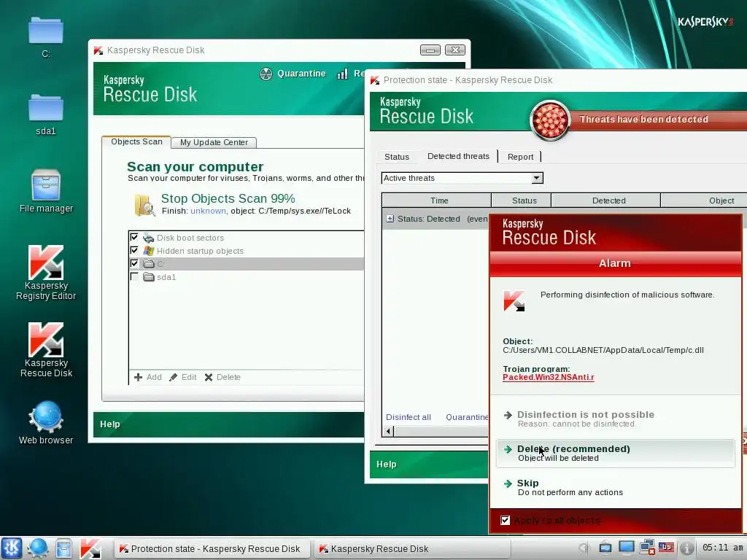The width and height of the screenshot is (747, 560).
Task: Click the monitor display tray icon
Action: 626,548
